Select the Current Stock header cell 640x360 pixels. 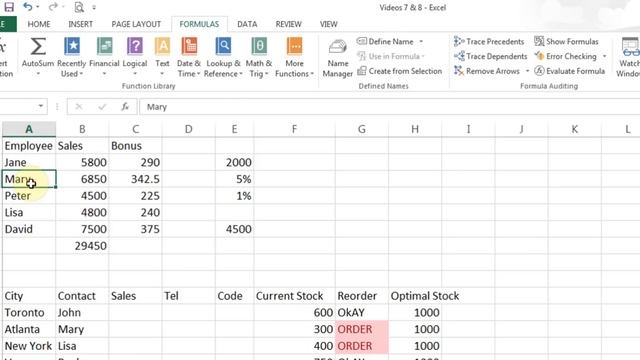[294, 296]
